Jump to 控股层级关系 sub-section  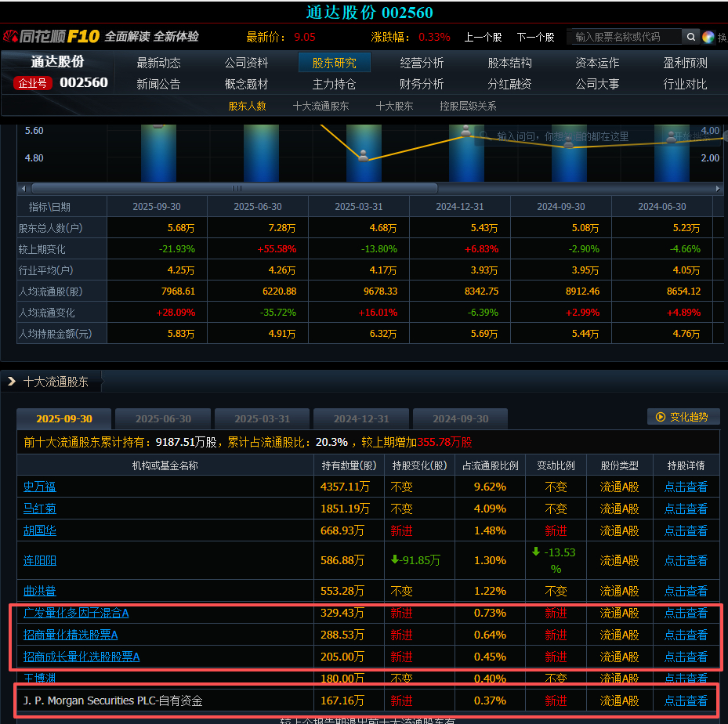click(x=468, y=107)
